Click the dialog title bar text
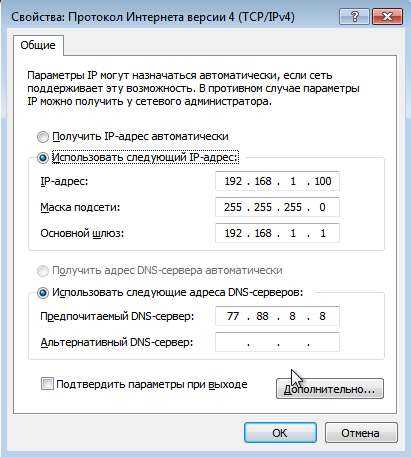411x457 pixels. pos(153,17)
